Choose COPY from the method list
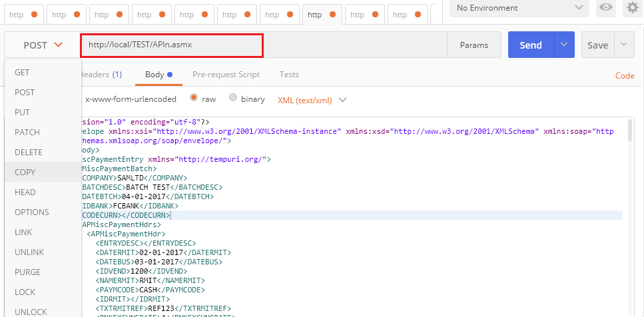The width and height of the screenshot is (644, 317). (43, 172)
